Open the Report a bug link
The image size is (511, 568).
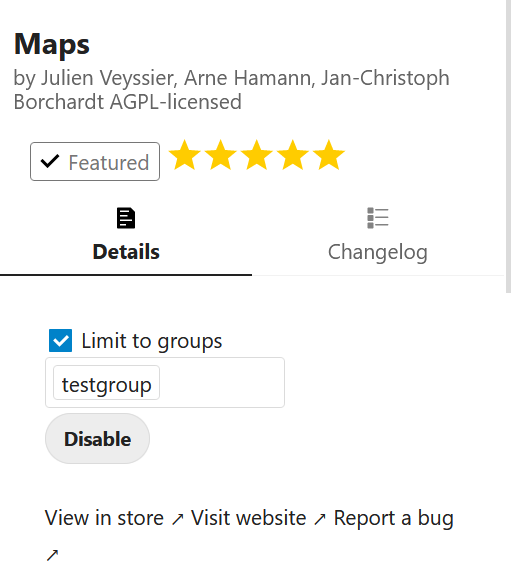[394, 518]
